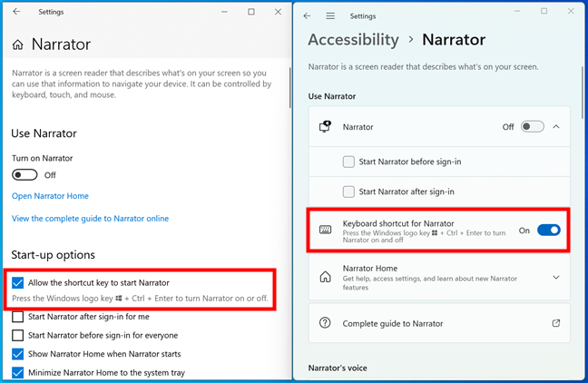Check Start Narrator before sign-in for everyone
The height and width of the screenshot is (383, 588).
(17, 335)
